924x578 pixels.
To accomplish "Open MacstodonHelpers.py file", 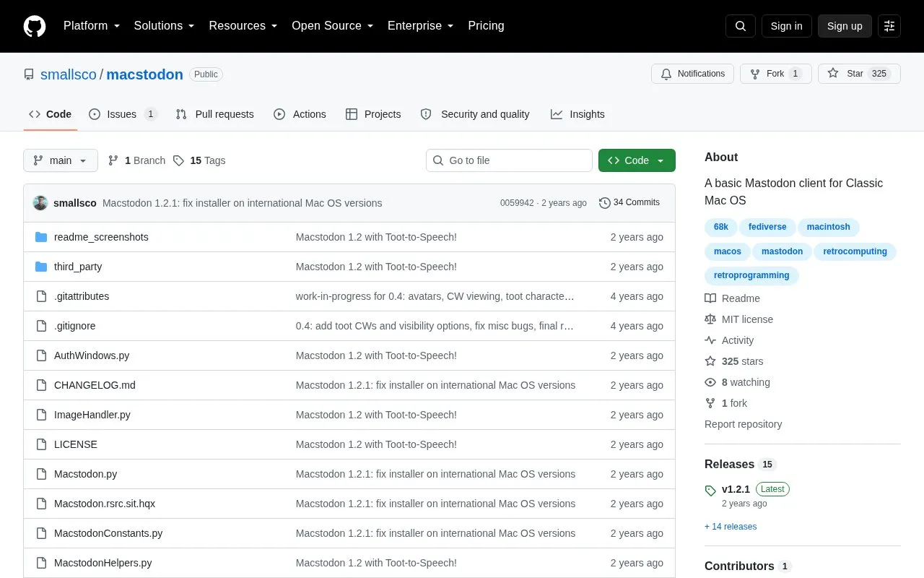I will point(103,563).
